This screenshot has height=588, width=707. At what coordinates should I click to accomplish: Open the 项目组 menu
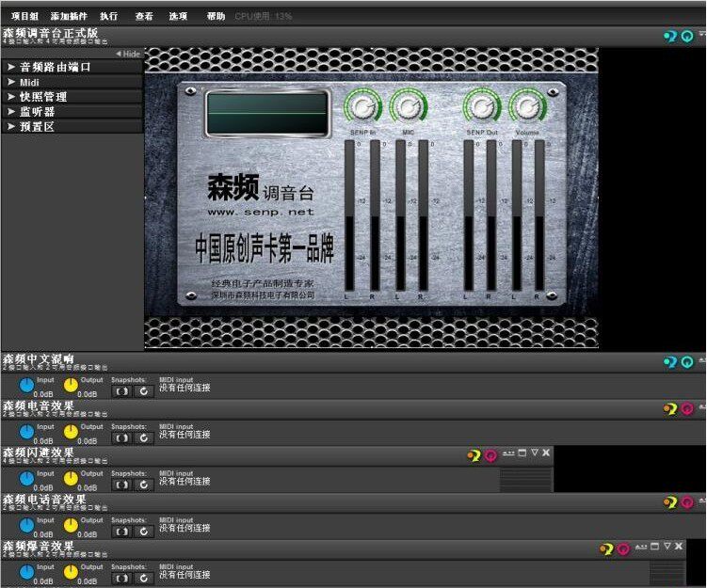[x=24, y=16]
